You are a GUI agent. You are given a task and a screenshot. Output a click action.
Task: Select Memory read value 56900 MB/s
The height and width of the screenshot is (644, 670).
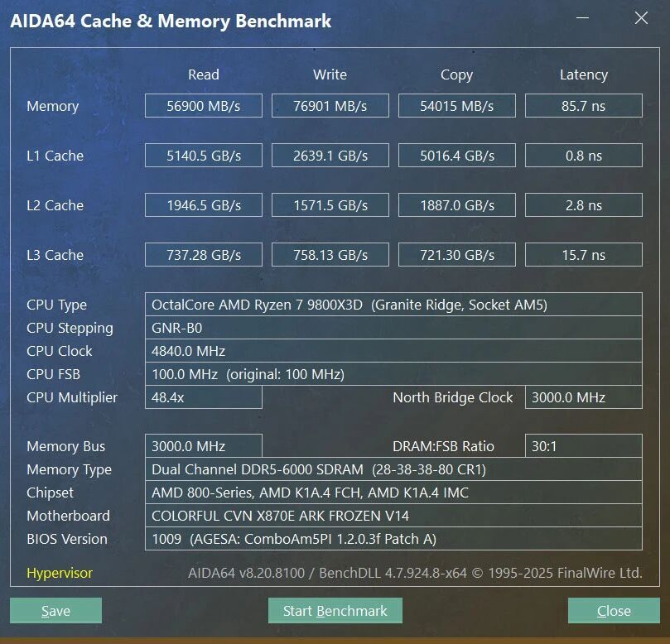click(204, 105)
